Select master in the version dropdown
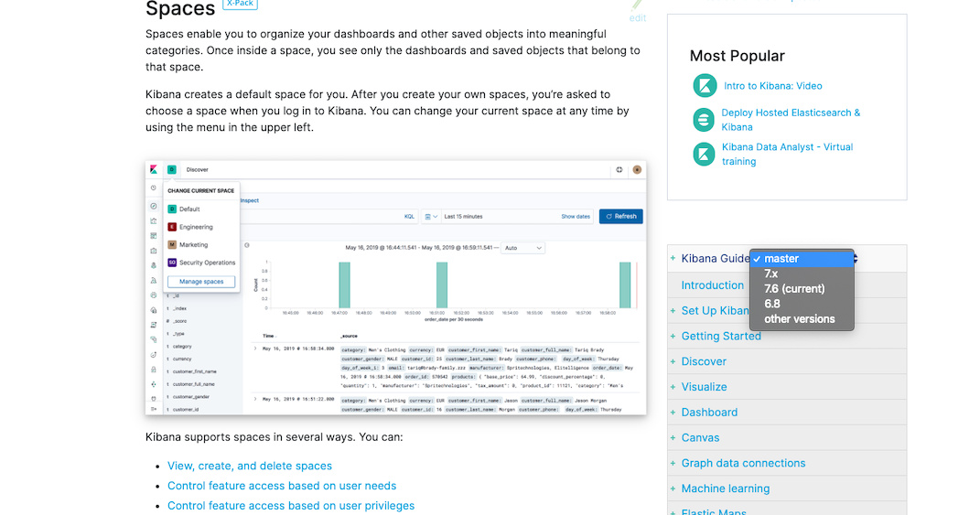 802,259
